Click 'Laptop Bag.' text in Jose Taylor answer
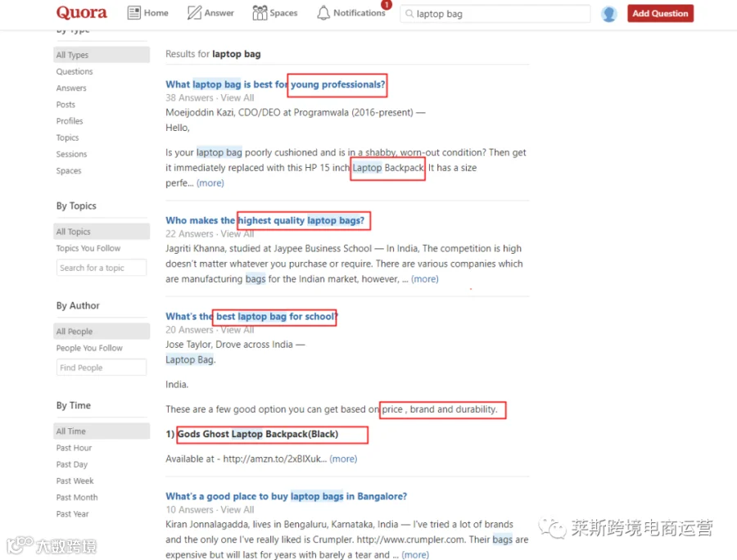Viewport: 737px width, 560px height. (190, 360)
